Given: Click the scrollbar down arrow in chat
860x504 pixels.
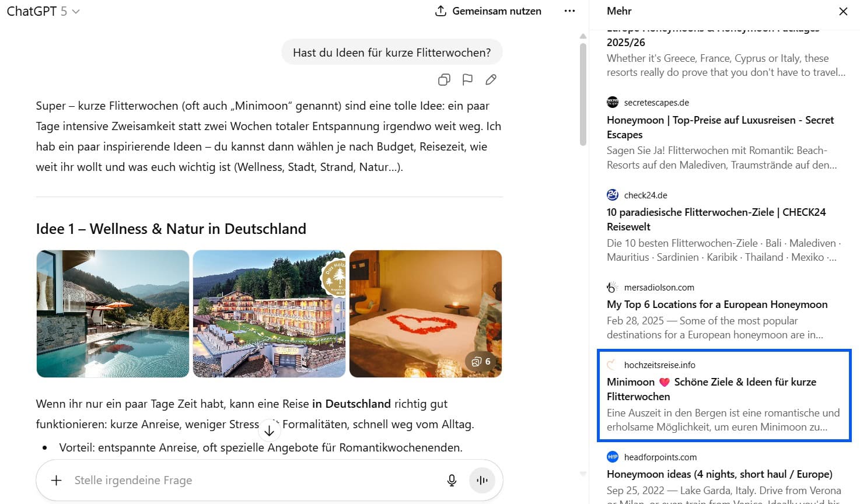Looking at the screenshot, I should tap(583, 474).
